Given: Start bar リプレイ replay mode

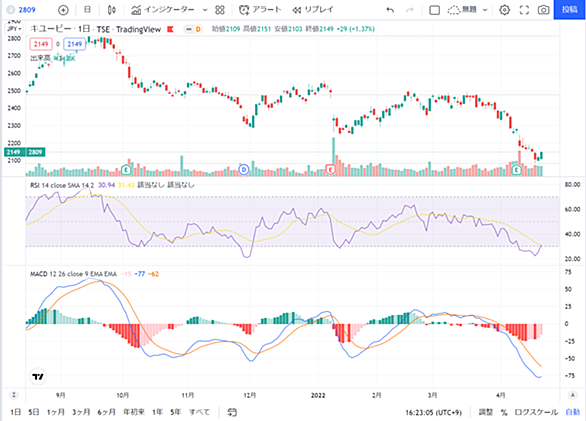Looking at the screenshot, I should click(x=312, y=10).
